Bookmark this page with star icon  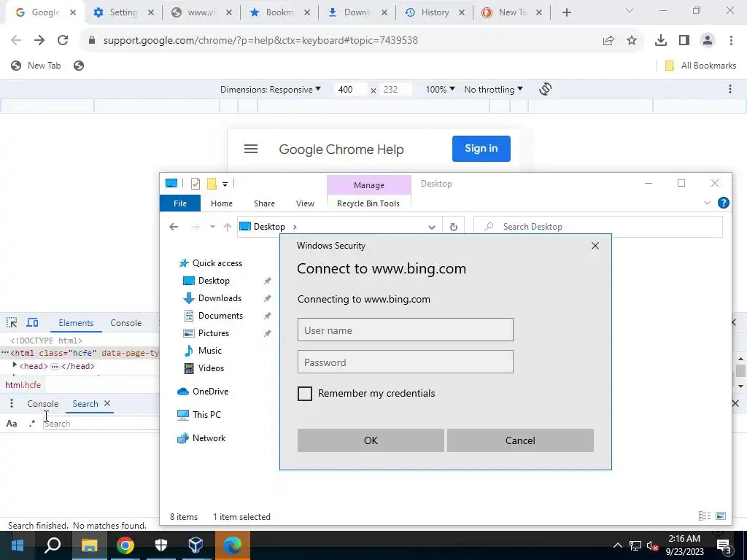(632, 41)
